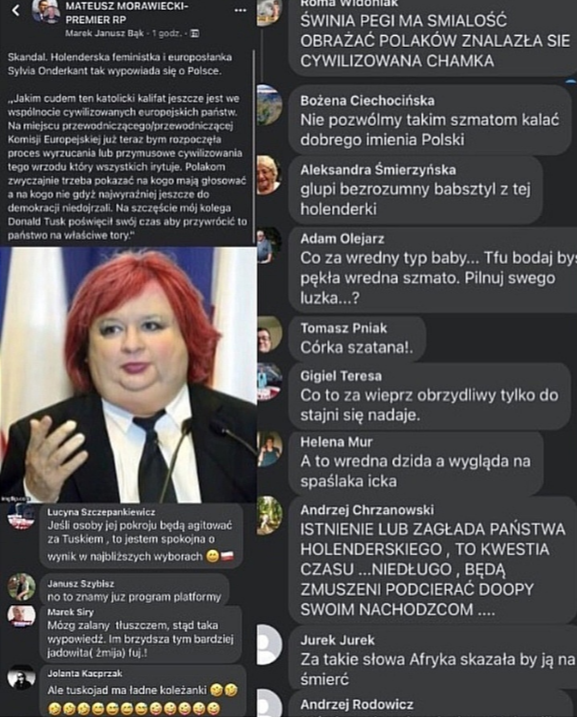Open the Mateusz Morawiecki group avatar
This screenshot has height=717, width=577.
(46, 11)
